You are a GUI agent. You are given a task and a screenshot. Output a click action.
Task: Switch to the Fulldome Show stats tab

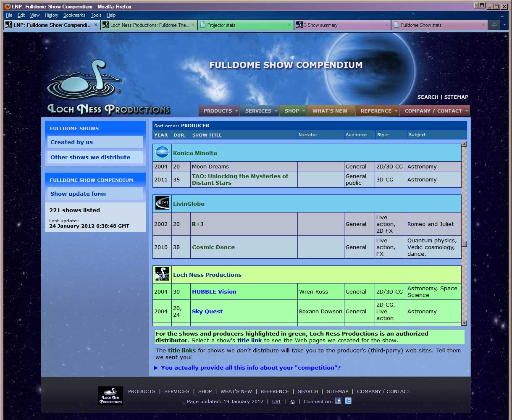tap(439, 25)
